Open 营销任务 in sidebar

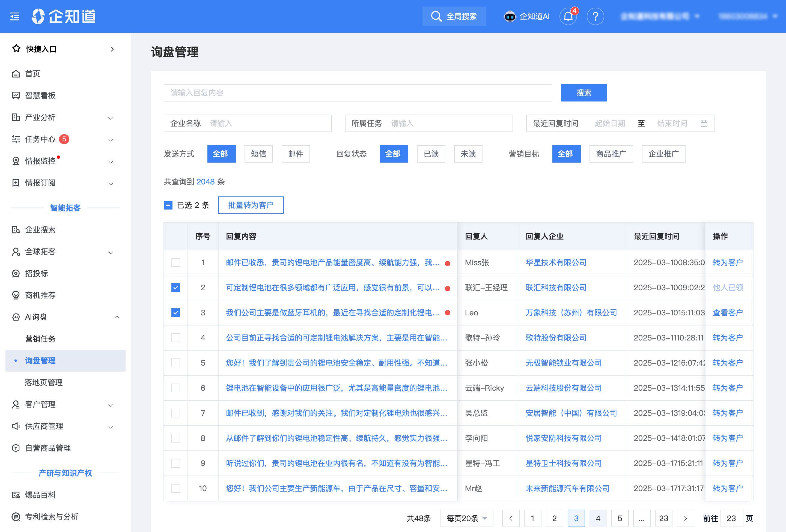click(40, 339)
